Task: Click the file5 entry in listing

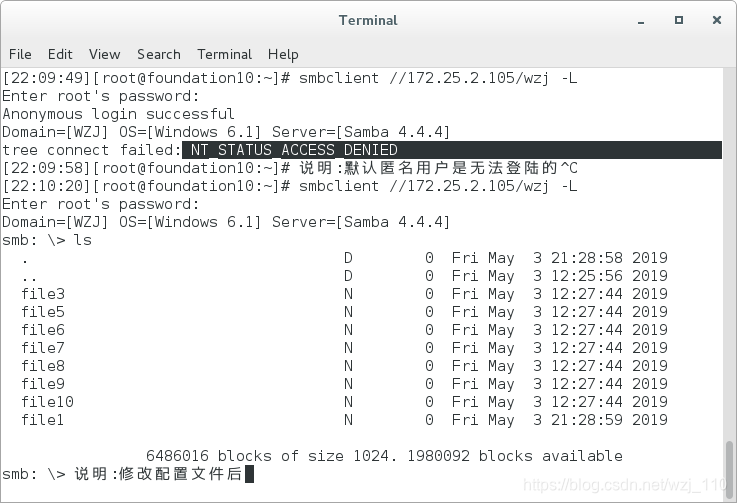Action: pos(43,312)
